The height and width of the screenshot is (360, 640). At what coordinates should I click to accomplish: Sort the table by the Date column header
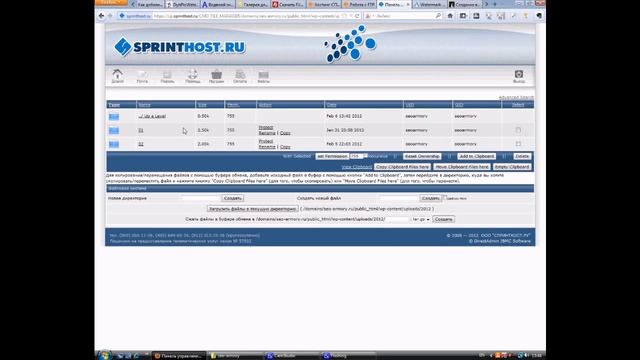[x=331, y=105]
